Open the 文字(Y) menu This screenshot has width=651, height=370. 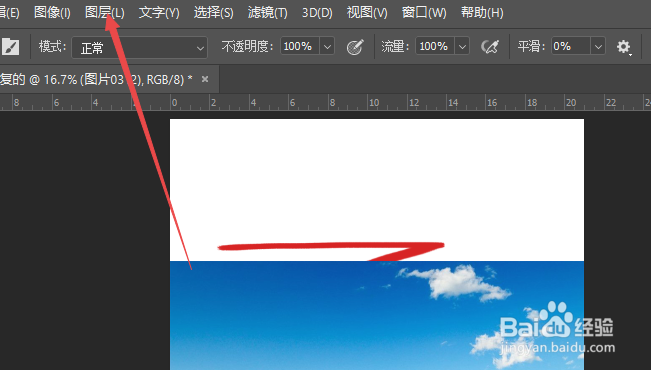[x=159, y=13]
